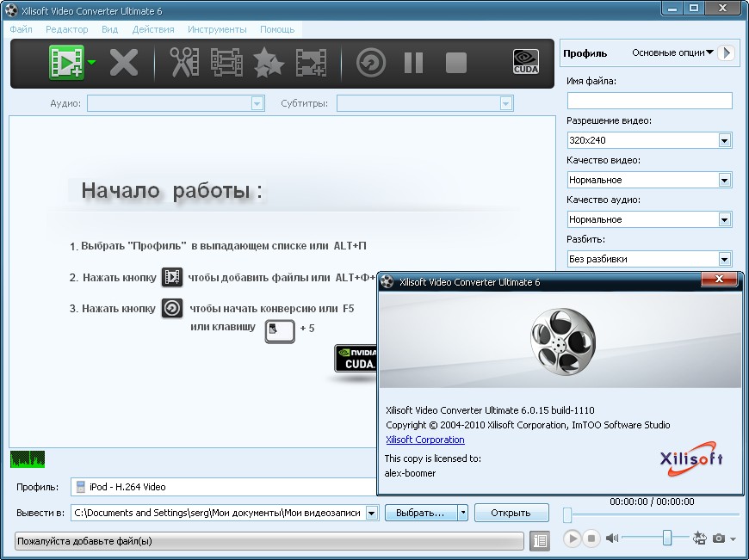The height and width of the screenshot is (560, 749).
Task: Click the version text 6.0.15 build-1110
Action: pos(558,410)
